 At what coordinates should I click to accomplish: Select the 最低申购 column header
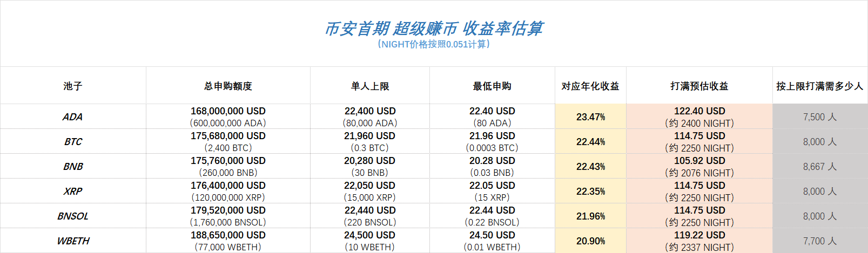click(492, 86)
